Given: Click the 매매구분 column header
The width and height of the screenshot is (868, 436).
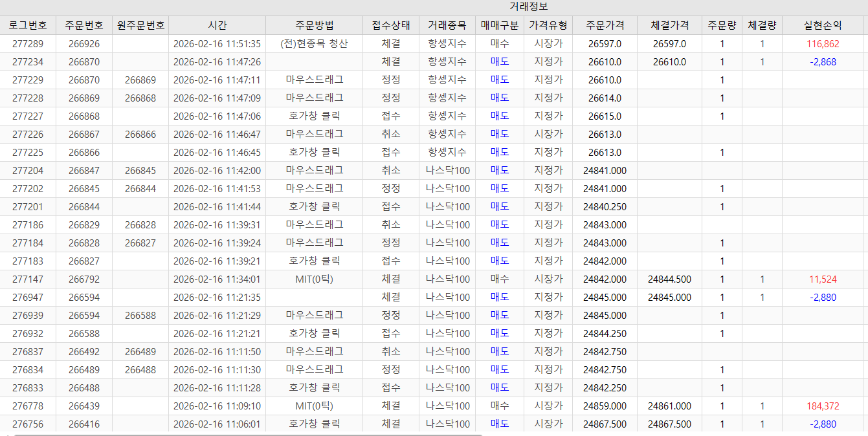Looking at the screenshot, I should point(500,25).
